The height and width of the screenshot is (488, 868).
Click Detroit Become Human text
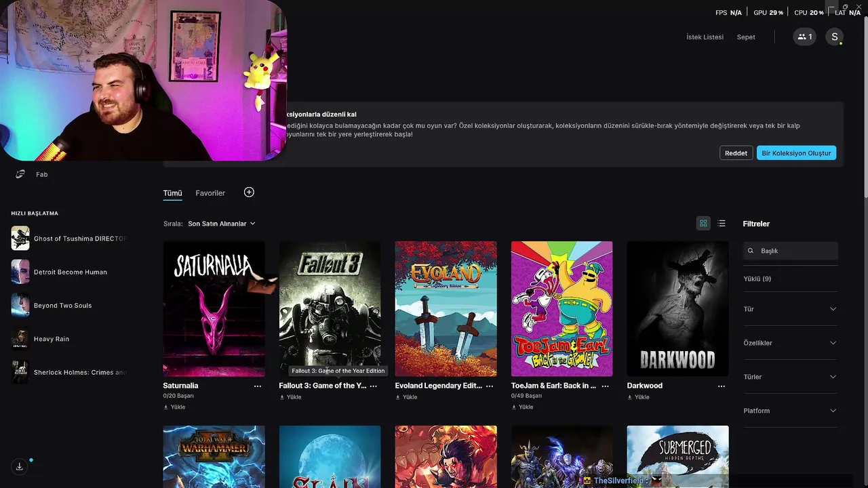point(71,272)
